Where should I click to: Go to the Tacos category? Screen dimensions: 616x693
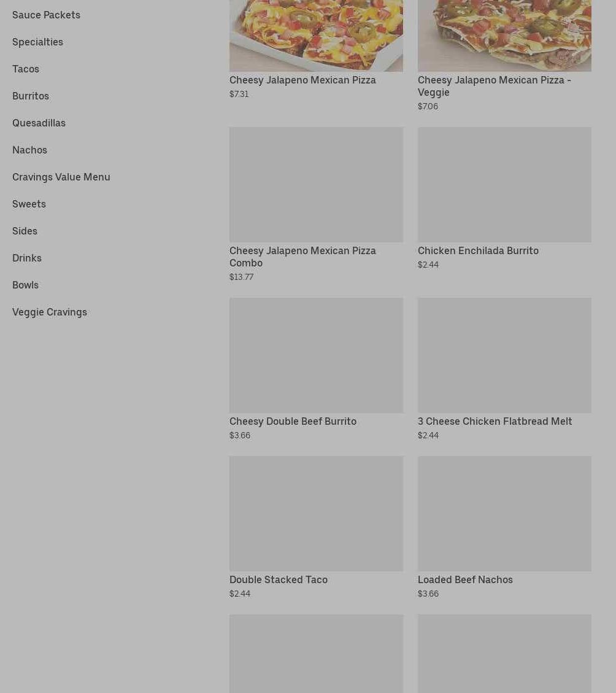(26, 69)
